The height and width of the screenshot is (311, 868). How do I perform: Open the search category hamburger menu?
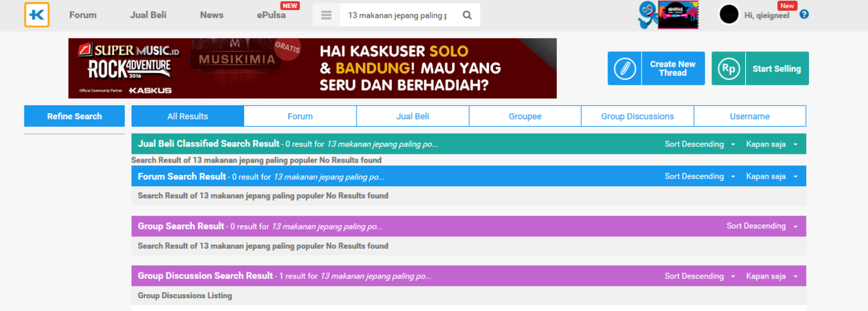tap(326, 15)
